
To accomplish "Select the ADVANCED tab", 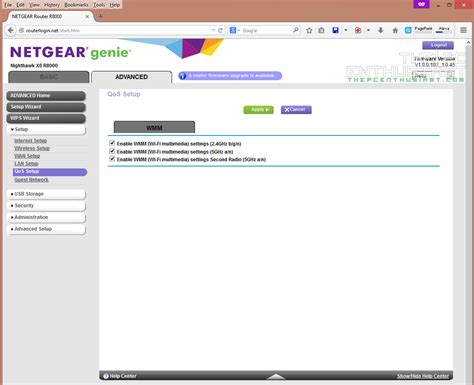I will click(131, 77).
